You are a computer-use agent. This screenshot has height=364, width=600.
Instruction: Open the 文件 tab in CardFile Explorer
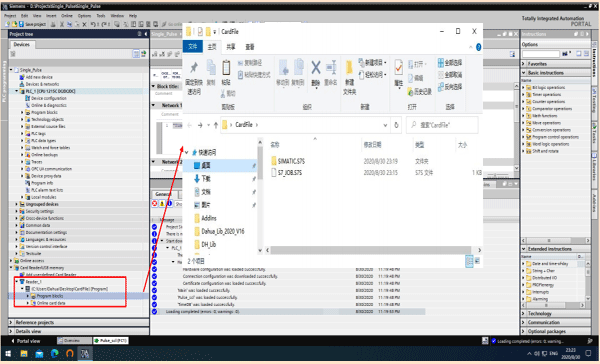point(193,46)
